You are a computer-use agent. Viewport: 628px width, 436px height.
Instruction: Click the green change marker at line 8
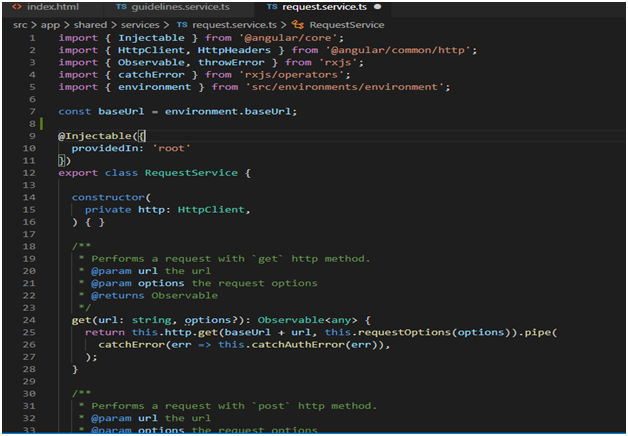(x=41, y=124)
